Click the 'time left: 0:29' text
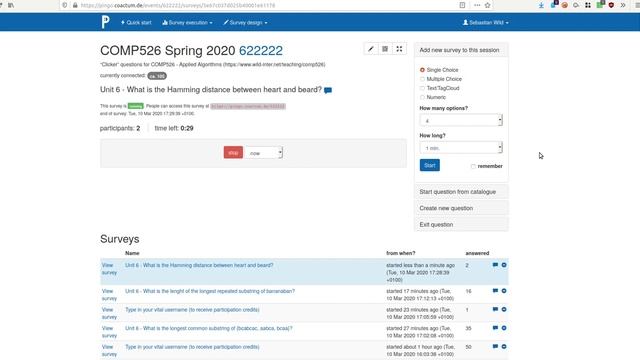This screenshot has width=640, height=360. [x=174, y=128]
